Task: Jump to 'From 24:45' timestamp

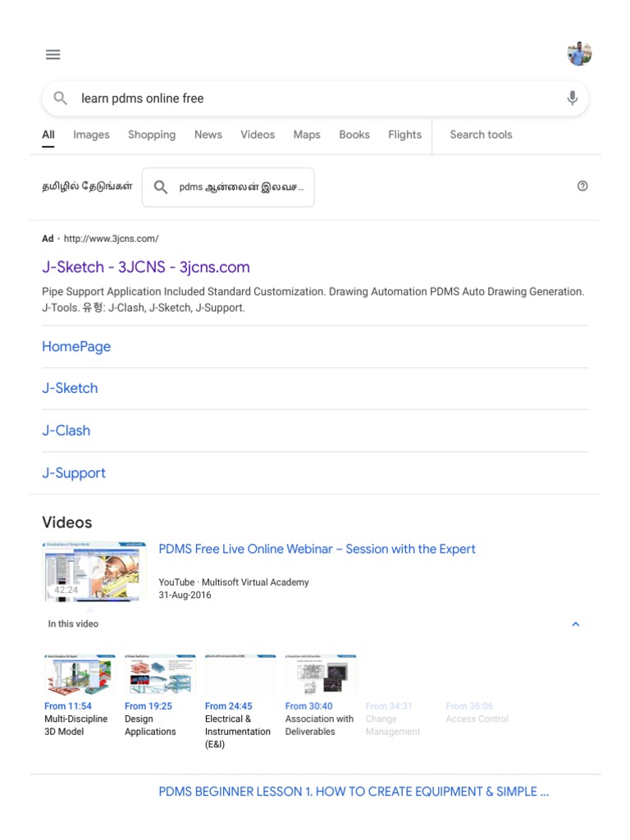Action: tap(228, 706)
